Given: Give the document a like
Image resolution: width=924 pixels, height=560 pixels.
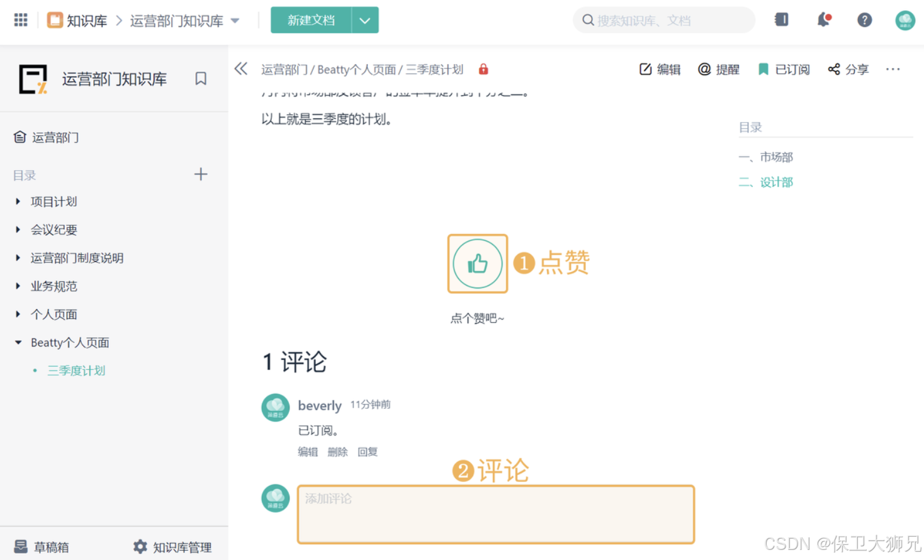Looking at the screenshot, I should click(477, 263).
